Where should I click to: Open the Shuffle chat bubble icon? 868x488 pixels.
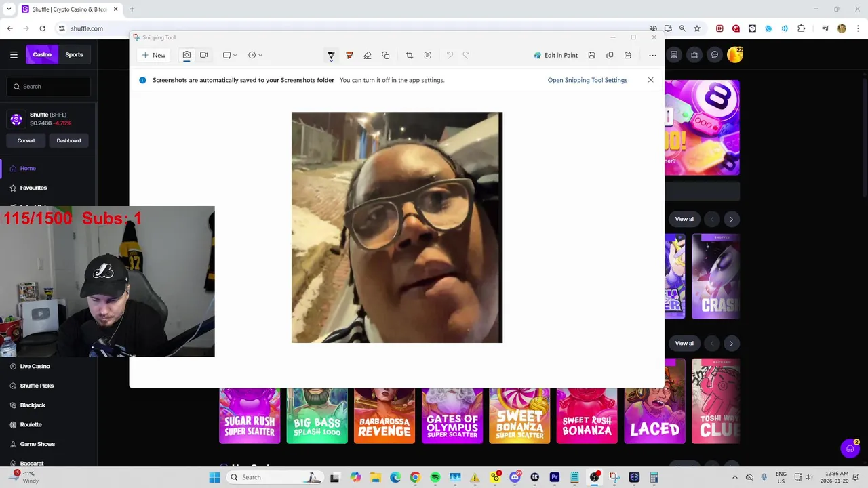tap(715, 55)
